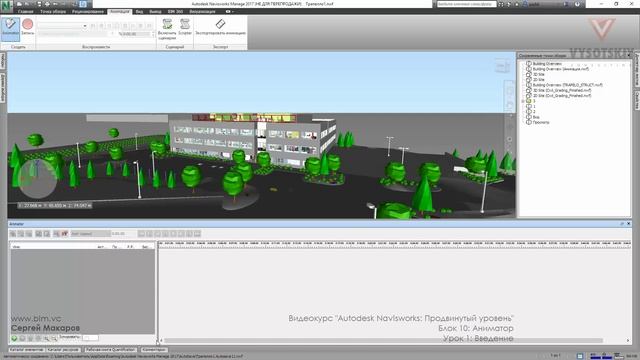Screen dimensions: 640x360
Task: Click the keyword search input field
Action: 467,4
